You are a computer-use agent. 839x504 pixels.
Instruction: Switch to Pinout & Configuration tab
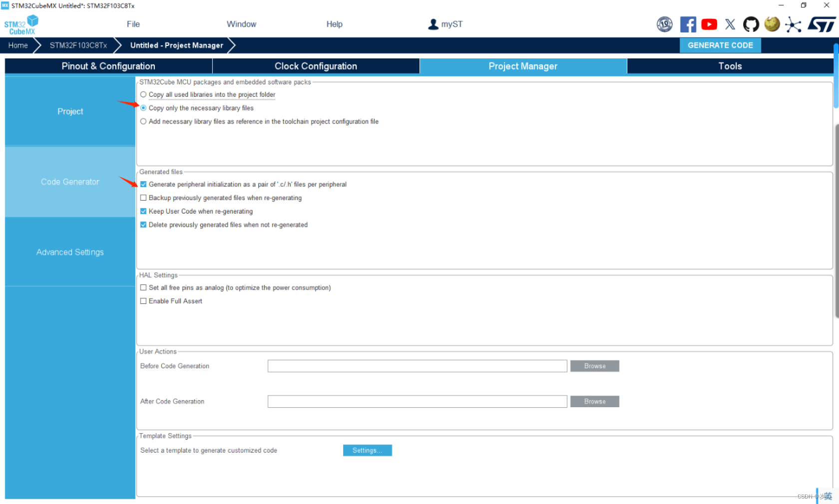pos(108,66)
